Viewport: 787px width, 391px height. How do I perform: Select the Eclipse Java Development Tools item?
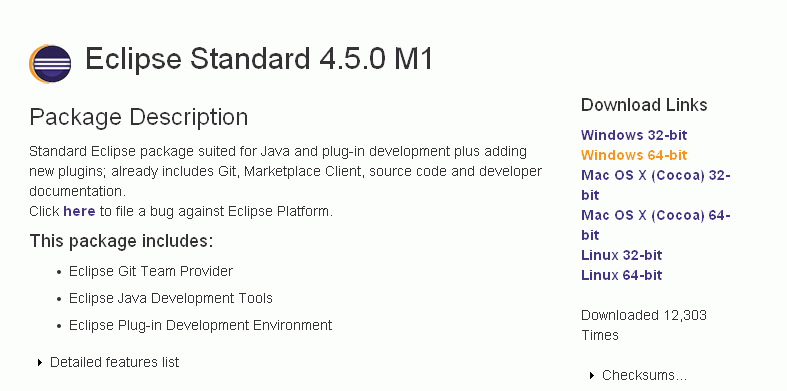(171, 298)
